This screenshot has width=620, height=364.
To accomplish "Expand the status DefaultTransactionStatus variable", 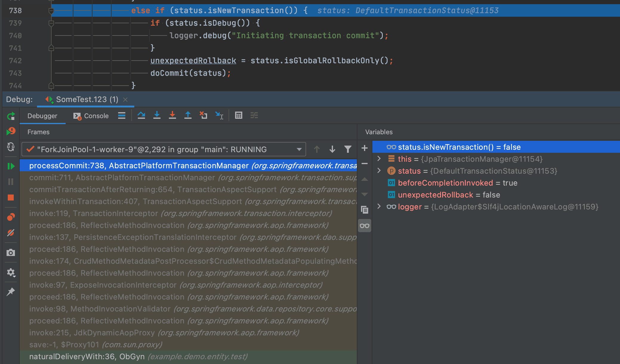I will pos(379,171).
